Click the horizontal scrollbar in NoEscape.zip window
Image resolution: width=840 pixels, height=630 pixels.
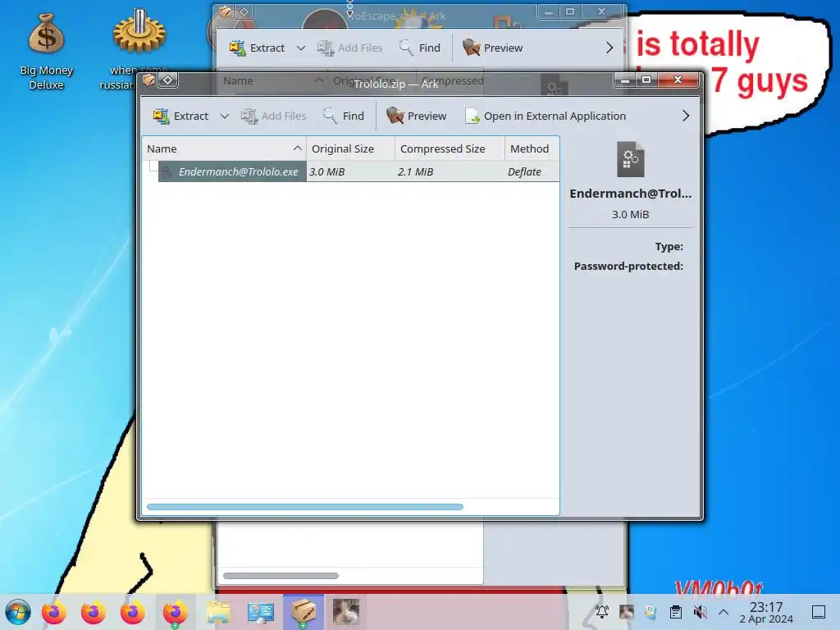[x=281, y=576]
